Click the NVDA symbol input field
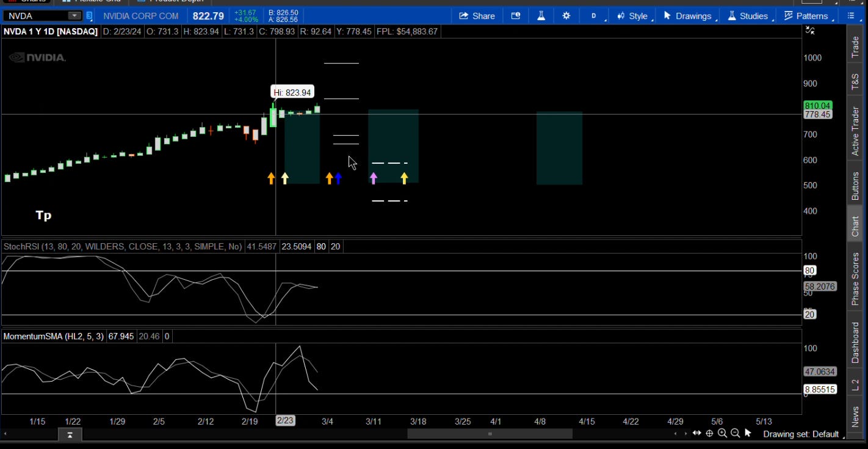This screenshot has height=449, width=868. tap(35, 16)
